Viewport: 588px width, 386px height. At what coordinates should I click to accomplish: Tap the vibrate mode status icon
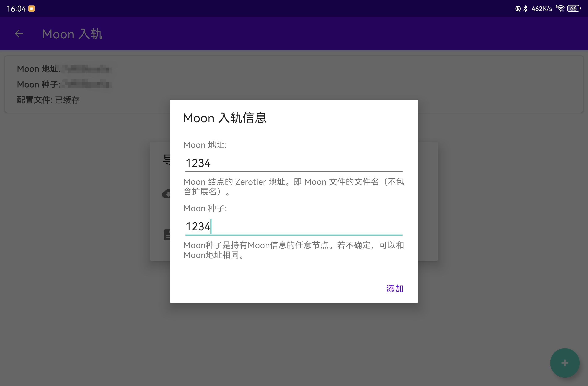[x=518, y=9]
